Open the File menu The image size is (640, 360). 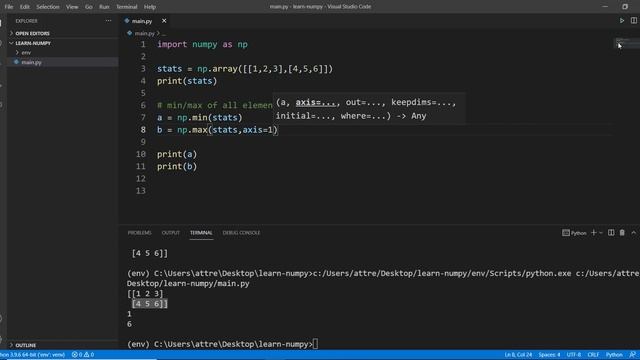[9, 7]
